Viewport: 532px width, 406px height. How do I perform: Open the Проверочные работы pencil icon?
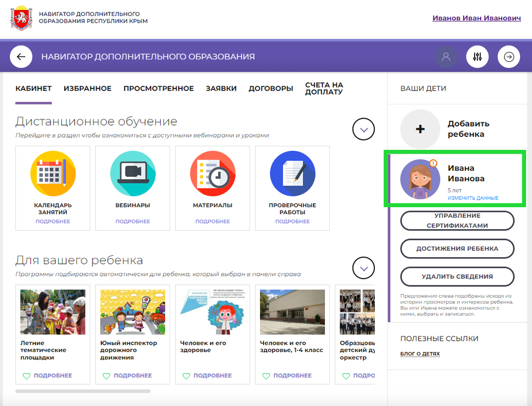[292, 174]
